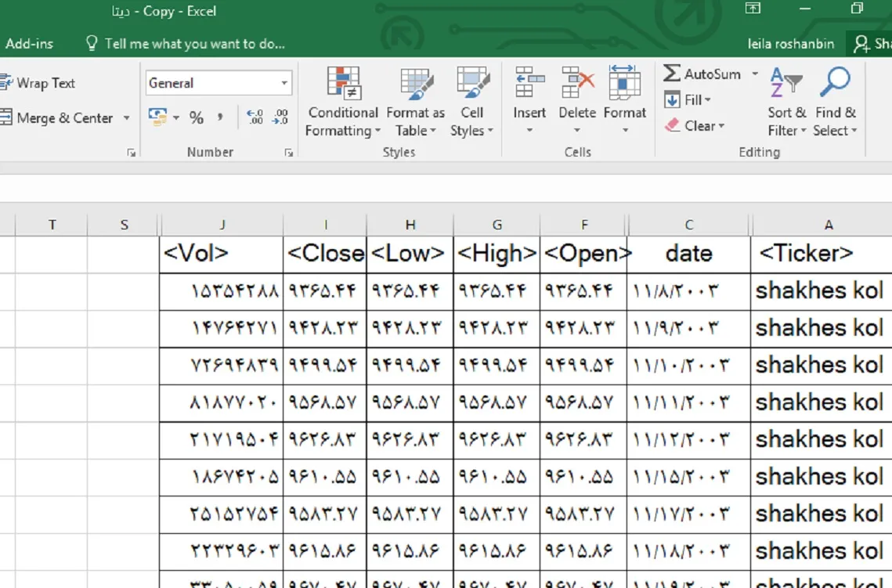Open Conditional Formatting menu
The image size is (892, 588).
click(x=342, y=102)
